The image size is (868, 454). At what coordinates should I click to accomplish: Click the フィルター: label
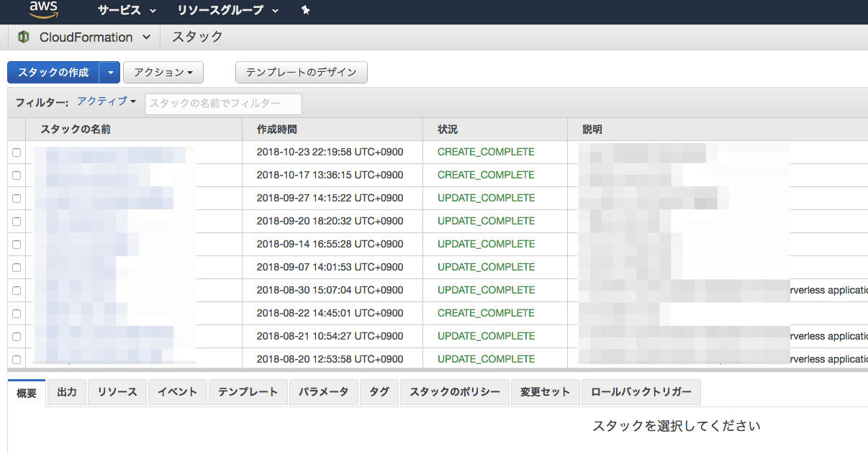[x=42, y=103]
